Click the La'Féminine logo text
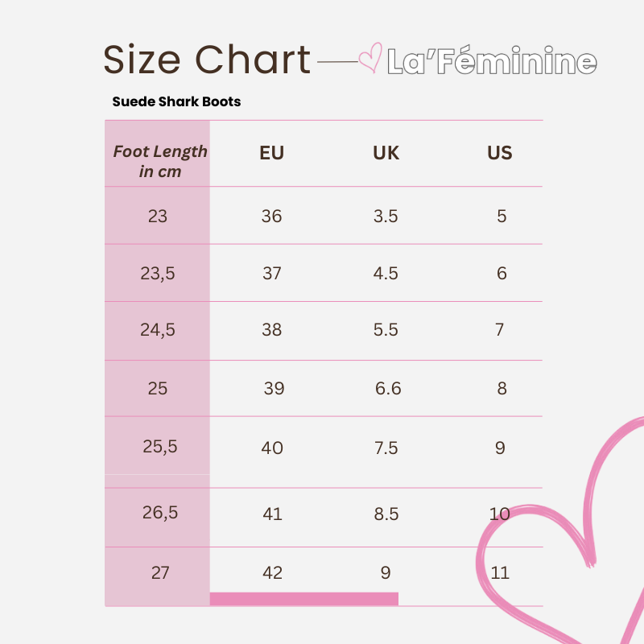Screen dimensions: 644x644 click(x=492, y=62)
